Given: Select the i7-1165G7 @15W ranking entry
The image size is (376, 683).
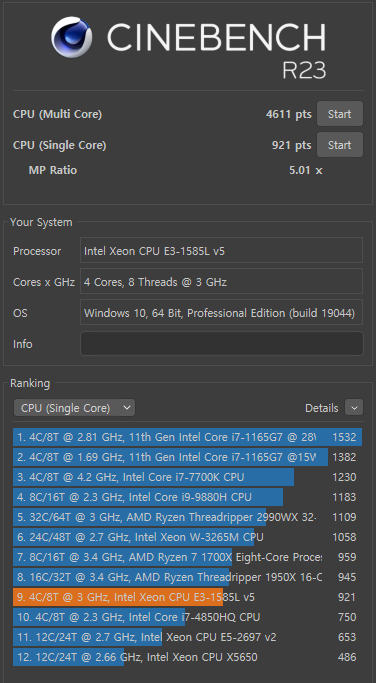Looking at the screenshot, I should [x=187, y=457].
